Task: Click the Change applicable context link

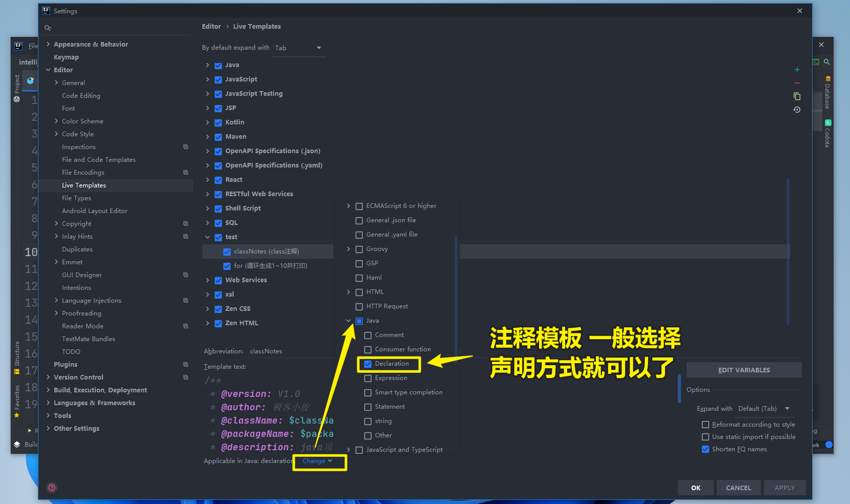Action: pos(317,461)
